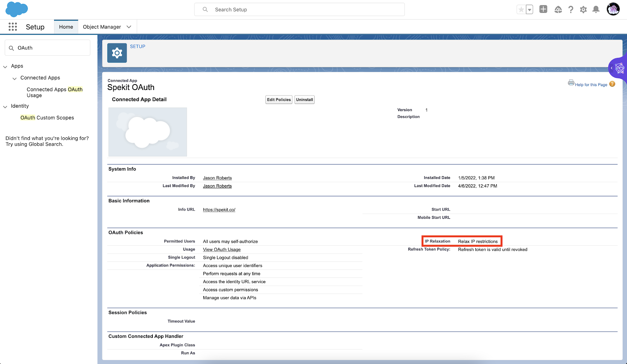This screenshot has height=364, width=627.
Task: Click 'All users may self-authorize' text
Action: coord(230,241)
